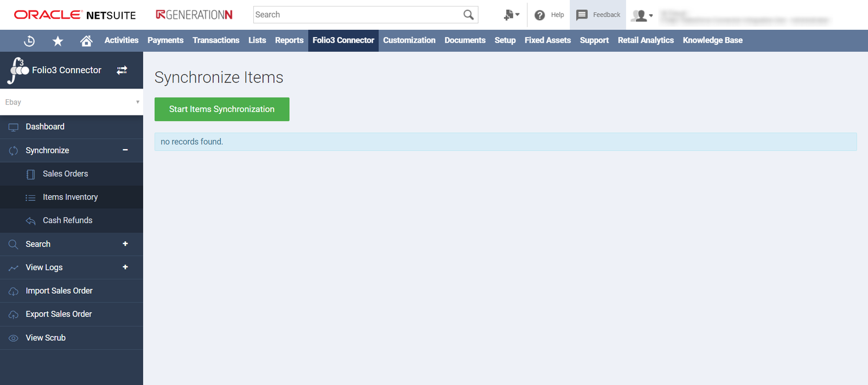The width and height of the screenshot is (868, 385).
Task: Collapse the Synchronize section minus toggle
Action: click(125, 150)
